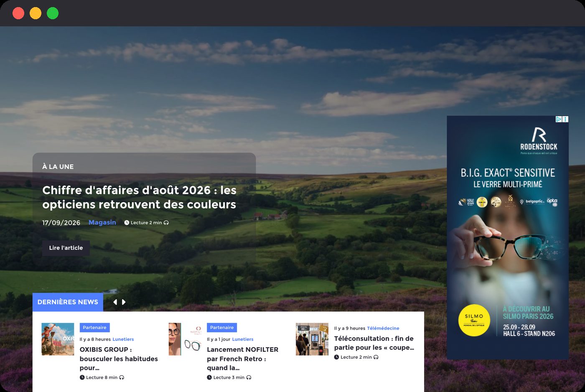The width and height of the screenshot is (585, 392).
Task: Play audio for the OXIBIS GROUP article
Action: [122, 377]
